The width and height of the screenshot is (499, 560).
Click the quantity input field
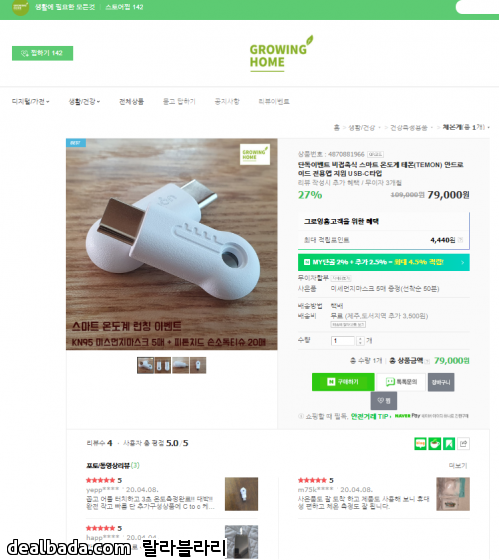point(343,341)
